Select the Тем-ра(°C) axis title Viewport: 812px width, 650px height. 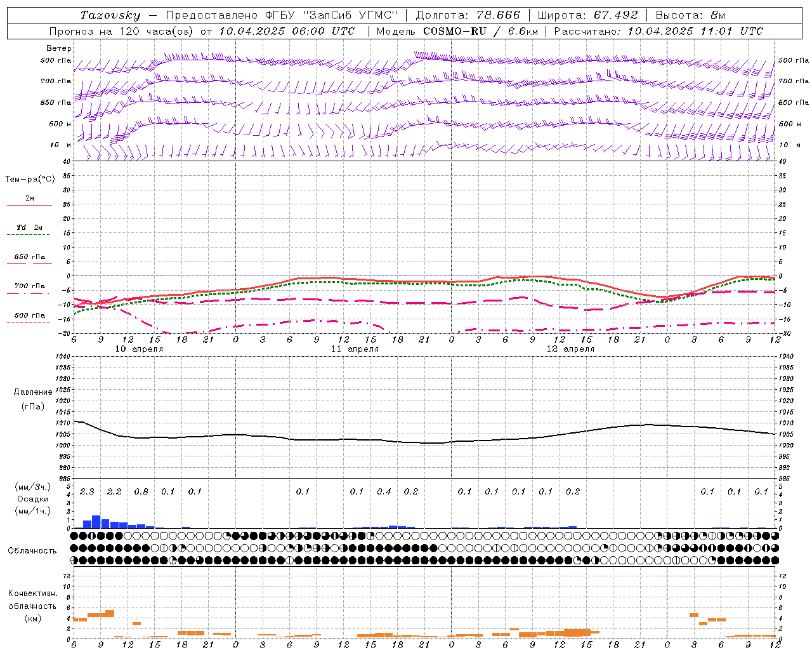pyautogui.click(x=30, y=180)
